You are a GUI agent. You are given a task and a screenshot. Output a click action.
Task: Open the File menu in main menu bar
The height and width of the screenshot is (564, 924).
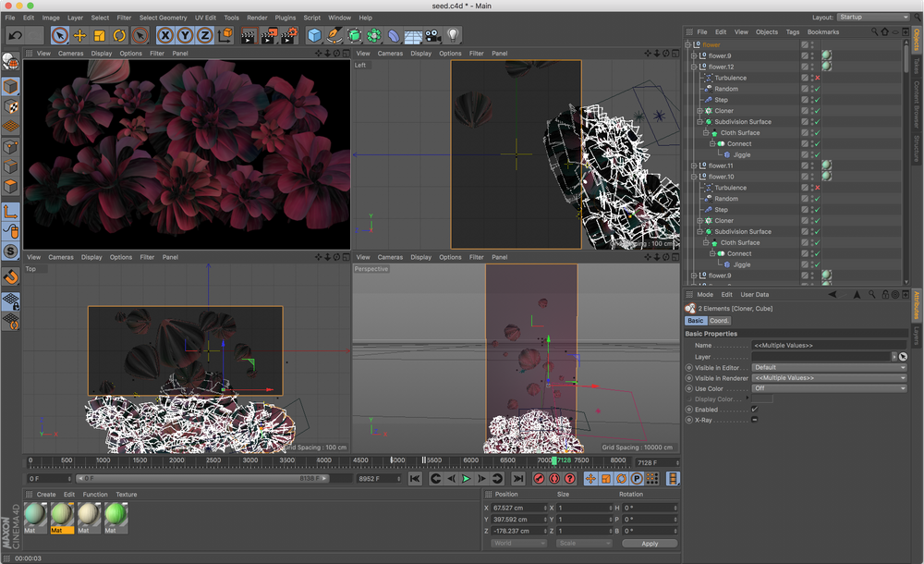[10, 18]
